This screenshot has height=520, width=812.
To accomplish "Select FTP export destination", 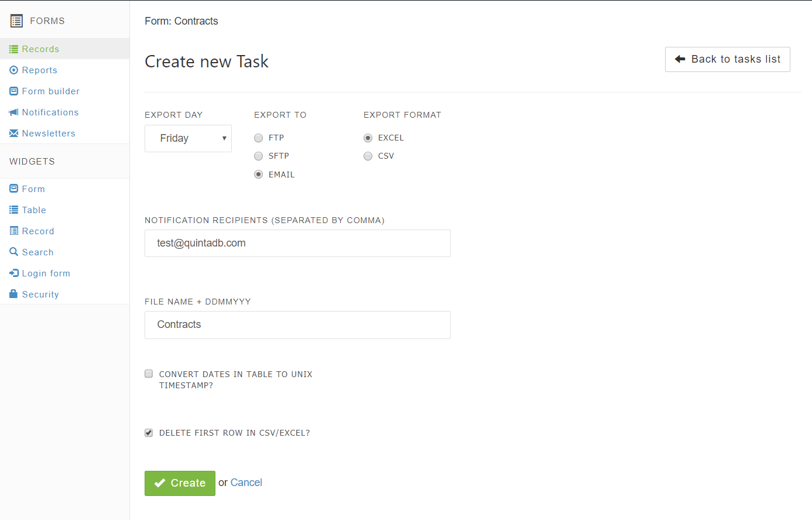I will (x=258, y=138).
